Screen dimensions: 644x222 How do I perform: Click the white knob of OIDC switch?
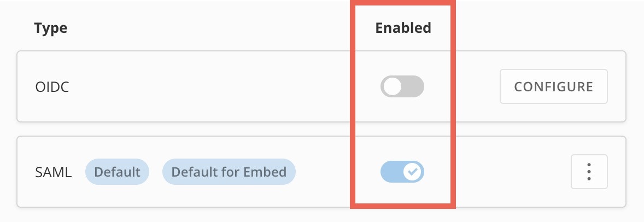click(392, 87)
